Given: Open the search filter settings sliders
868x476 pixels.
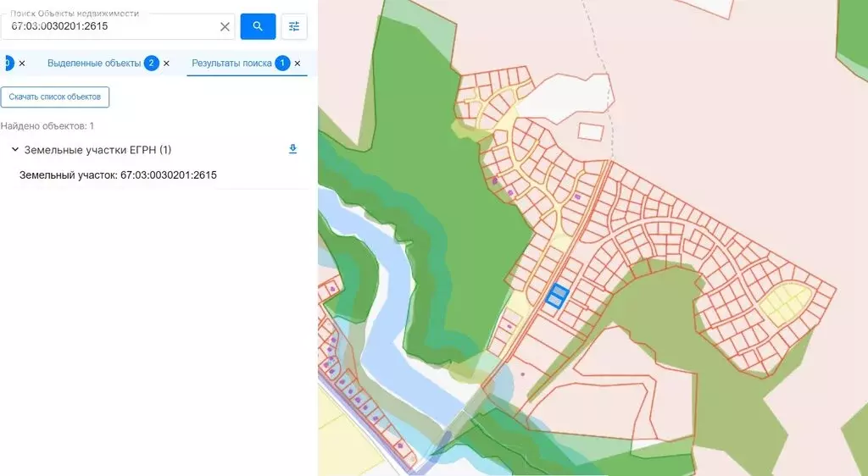Looking at the screenshot, I should coord(294,26).
